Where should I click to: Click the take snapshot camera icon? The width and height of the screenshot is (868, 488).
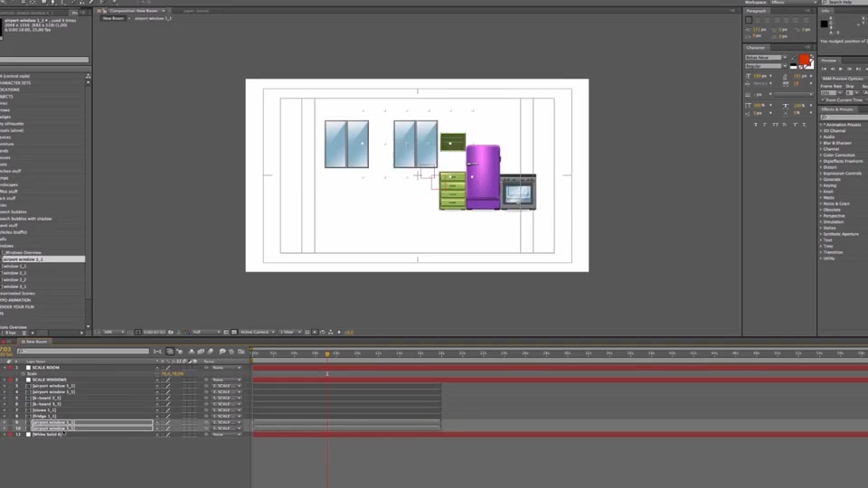click(x=171, y=332)
